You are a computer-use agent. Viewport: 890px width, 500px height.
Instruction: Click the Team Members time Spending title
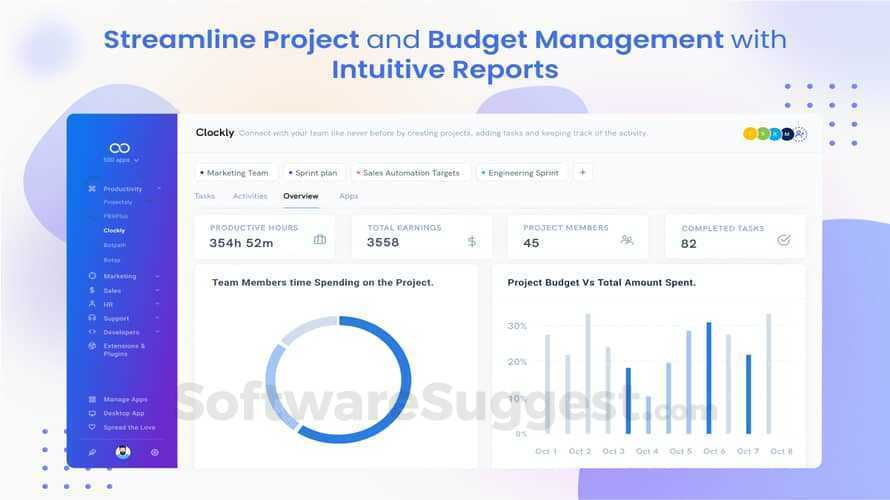coord(322,282)
